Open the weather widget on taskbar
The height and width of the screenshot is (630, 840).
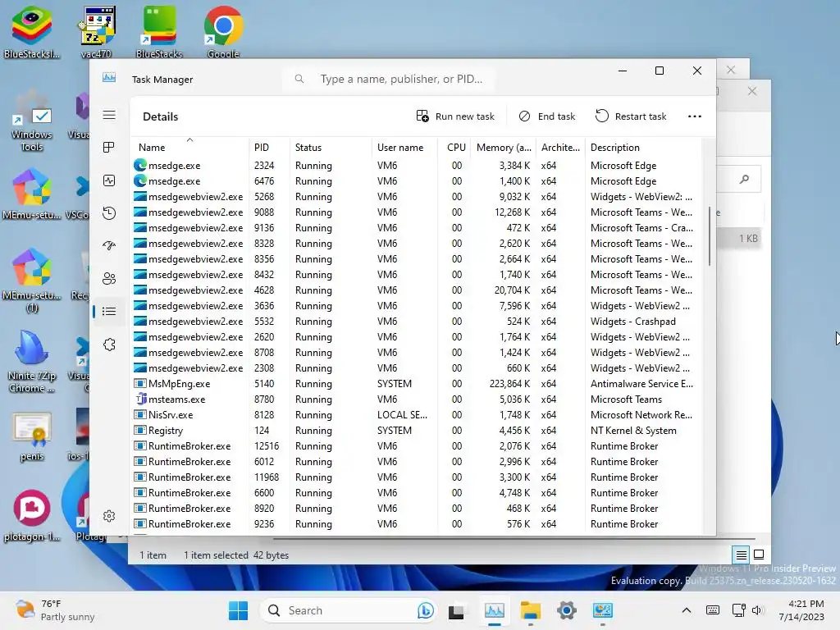(55, 610)
